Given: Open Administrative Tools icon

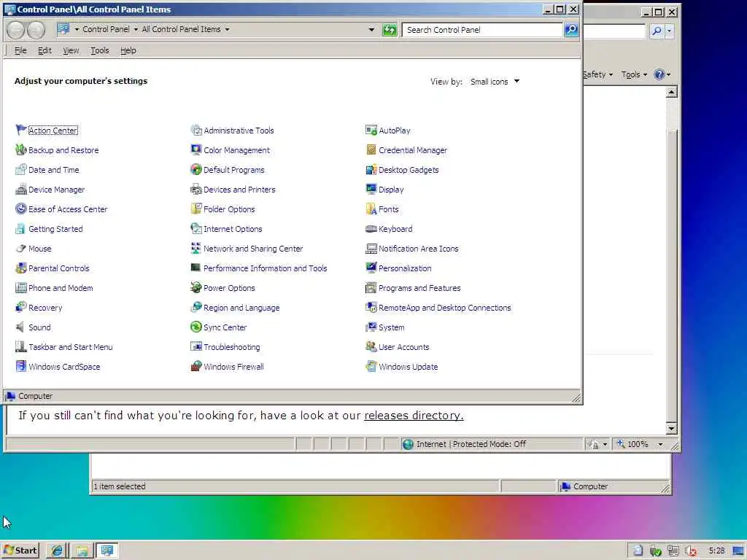Looking at the screenshot, I should [196, 130].
